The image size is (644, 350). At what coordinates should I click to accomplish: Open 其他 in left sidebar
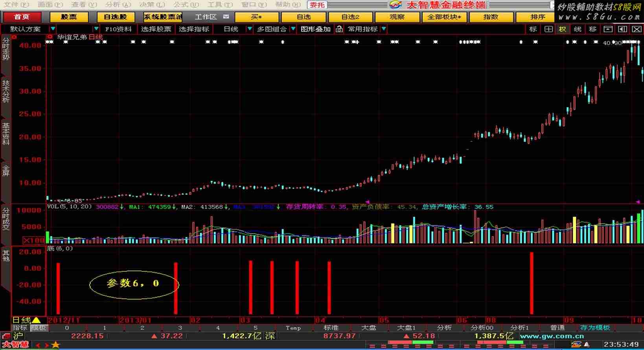(6, 256)
